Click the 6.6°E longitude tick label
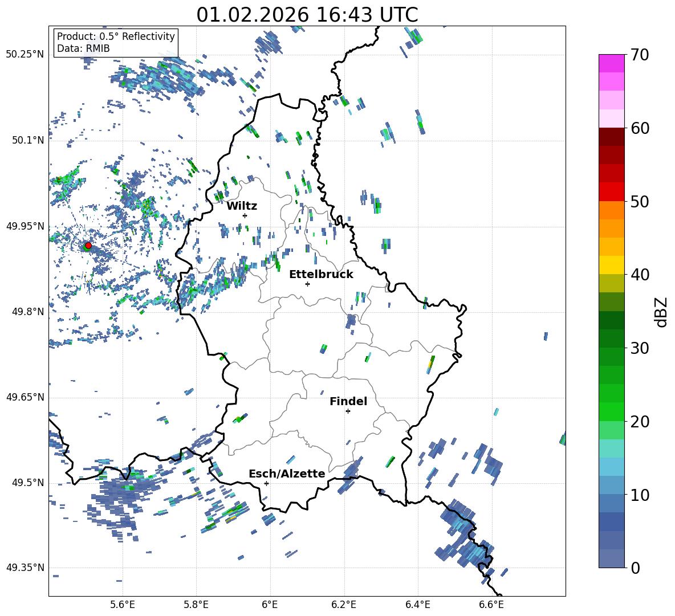The image size is (675, 616). coord(491,605)
